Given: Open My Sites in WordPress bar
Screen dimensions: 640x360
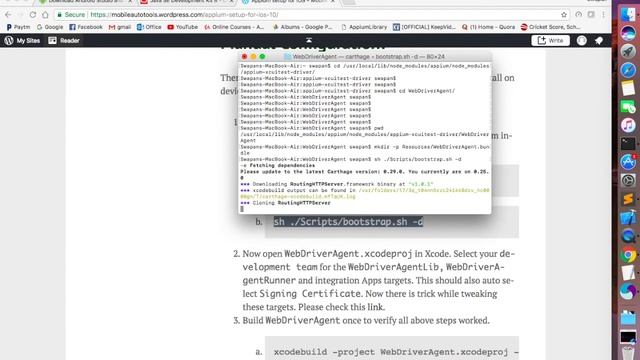Looking at the screenshot, I should 22,40.
